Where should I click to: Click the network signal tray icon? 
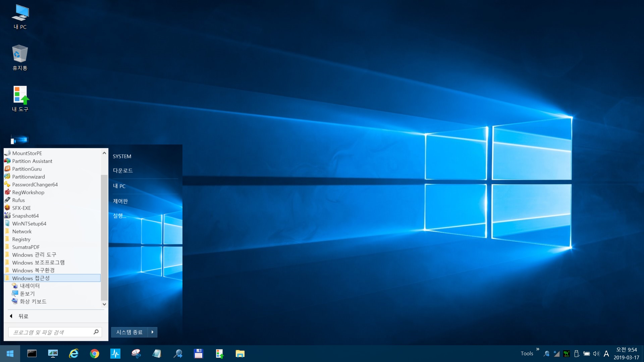click(556, 354)
